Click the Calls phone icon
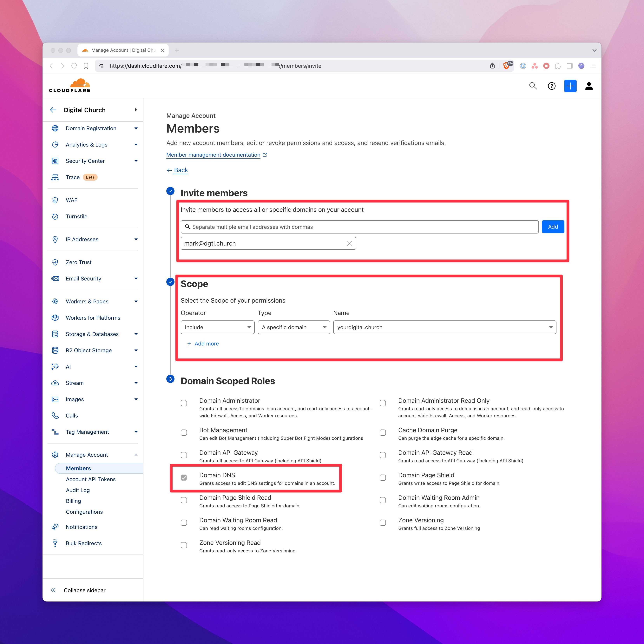 [x=55, y=415]
